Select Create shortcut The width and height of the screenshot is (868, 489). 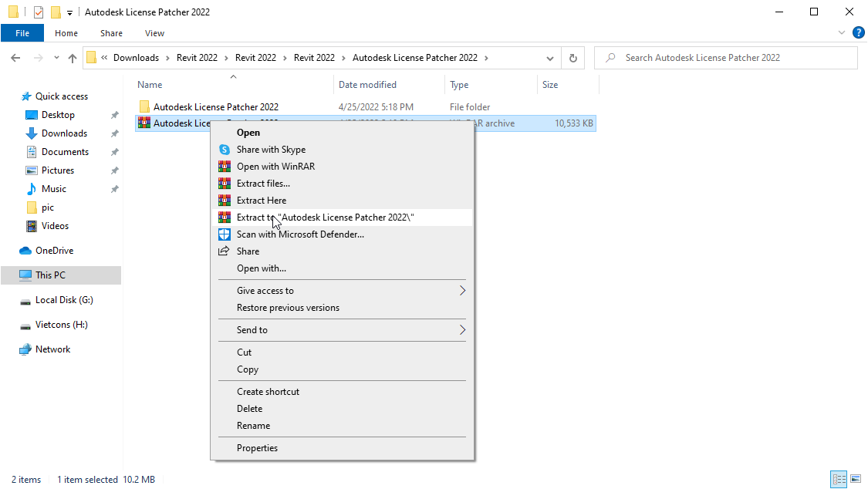[268, 392]
